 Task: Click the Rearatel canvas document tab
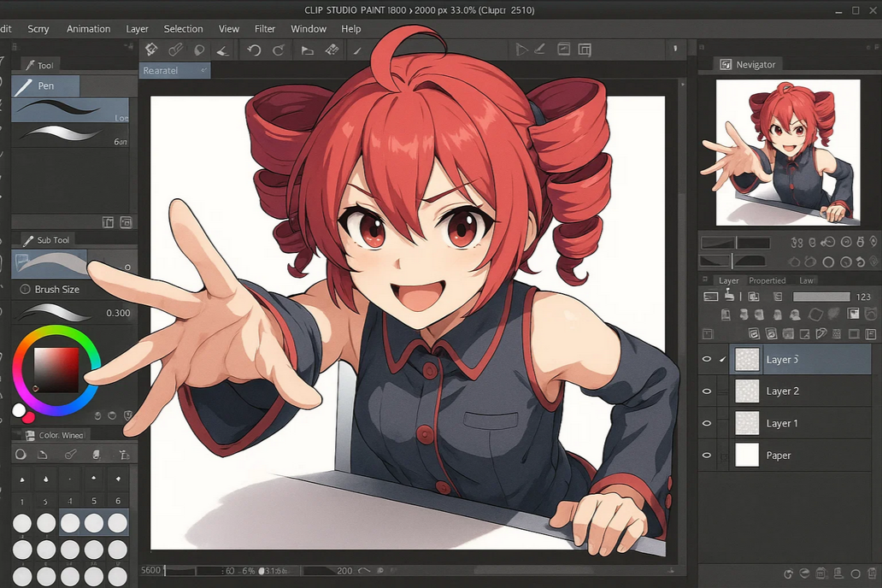[175, 70]
